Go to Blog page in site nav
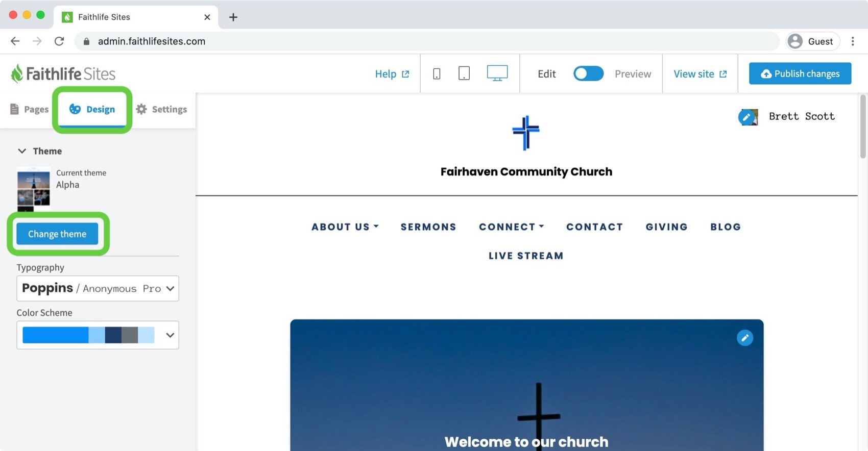This screenshot has width=868, height=451. point(726,227)
